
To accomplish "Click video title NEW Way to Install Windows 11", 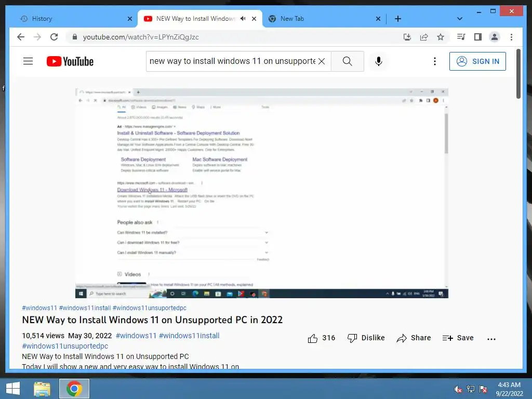I will pyautogui.click(x=152, y=320).
